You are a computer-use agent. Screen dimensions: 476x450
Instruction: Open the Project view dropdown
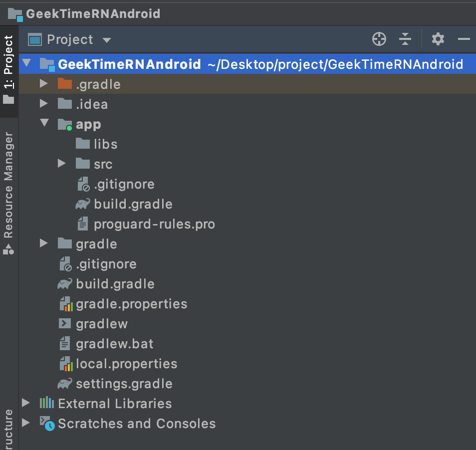(x=107, y=40)
